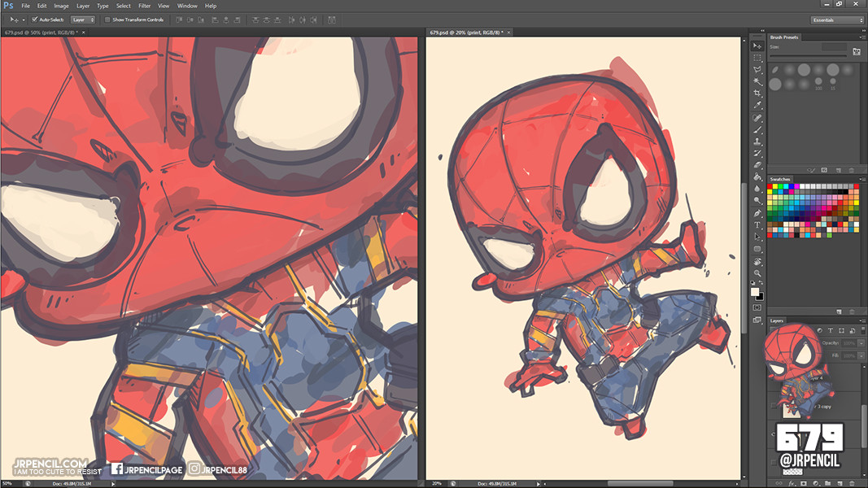The width and height of the screenshot is (868, 488).
Task: Pick the foreground color swatch
Action: tap(755, 292)
